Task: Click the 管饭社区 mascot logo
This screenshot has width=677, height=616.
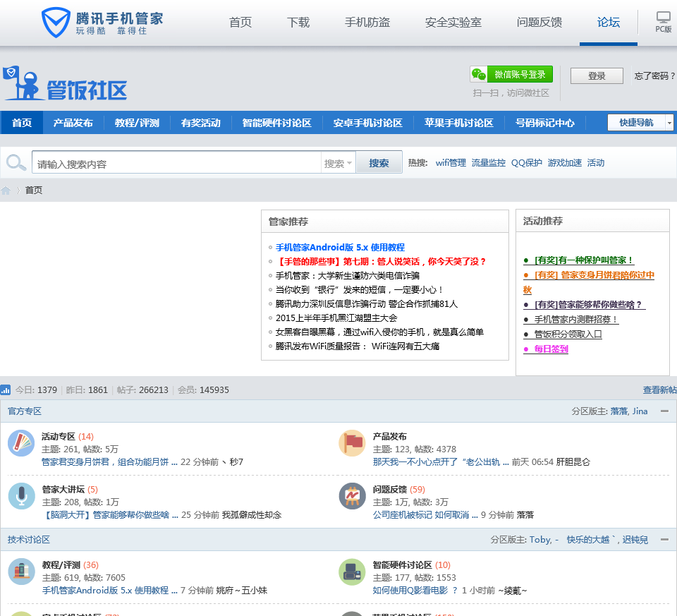Action: [65, 84]
